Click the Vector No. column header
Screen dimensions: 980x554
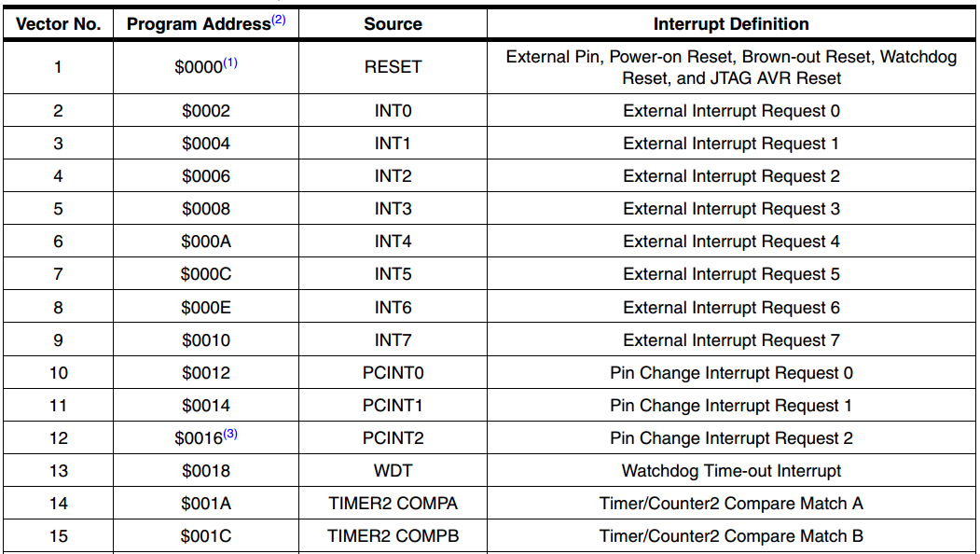[x=58, y=24]
